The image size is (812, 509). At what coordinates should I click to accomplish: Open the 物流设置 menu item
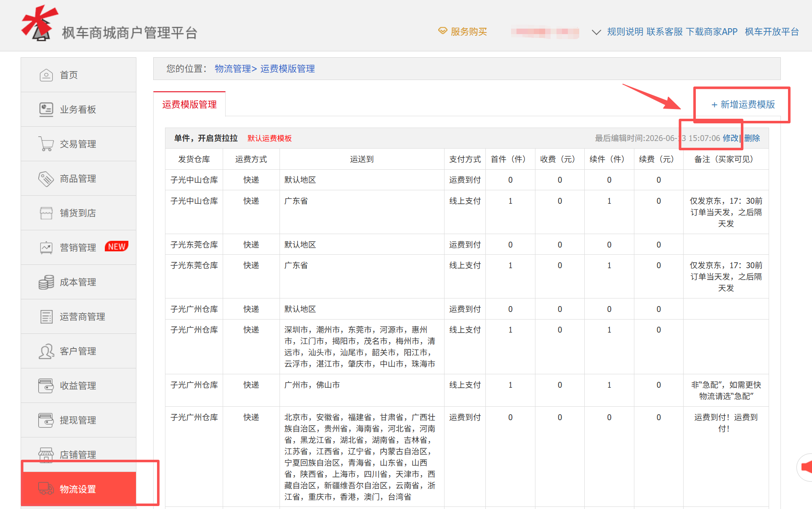(x=78, y=489)
